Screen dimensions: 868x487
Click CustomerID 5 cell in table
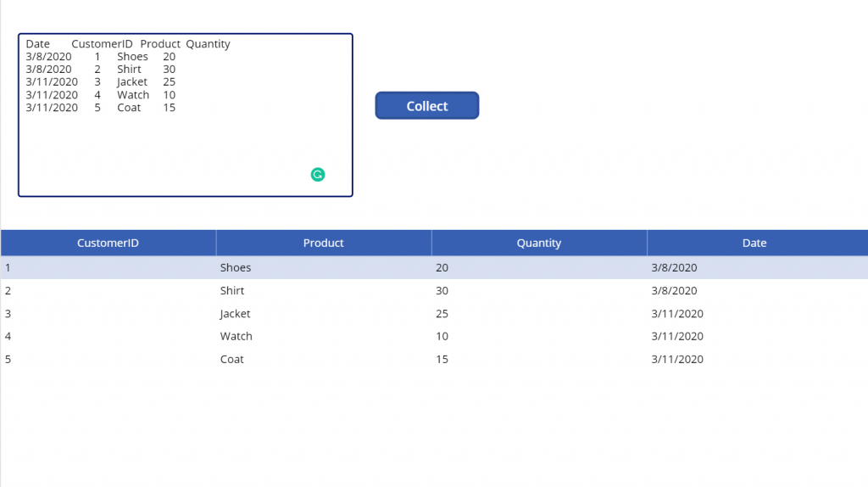click(108, 359)
